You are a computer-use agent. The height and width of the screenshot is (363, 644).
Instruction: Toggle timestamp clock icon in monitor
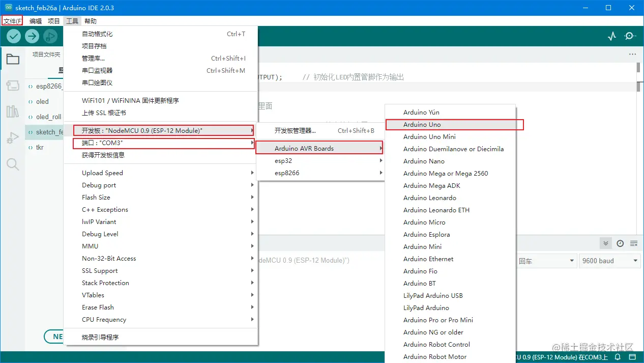tap(620, 243)
